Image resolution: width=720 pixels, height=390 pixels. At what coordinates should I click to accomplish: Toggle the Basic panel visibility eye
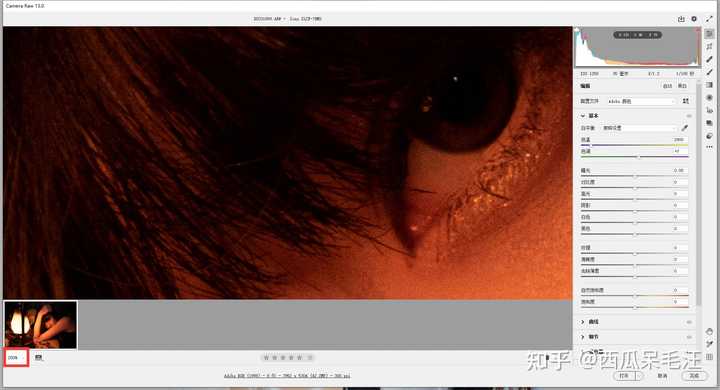(689, 116)
